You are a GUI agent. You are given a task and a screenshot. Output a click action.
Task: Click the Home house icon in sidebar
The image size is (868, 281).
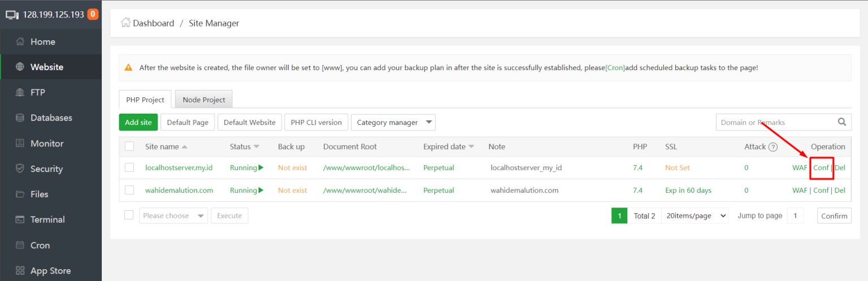click(20, 42)
